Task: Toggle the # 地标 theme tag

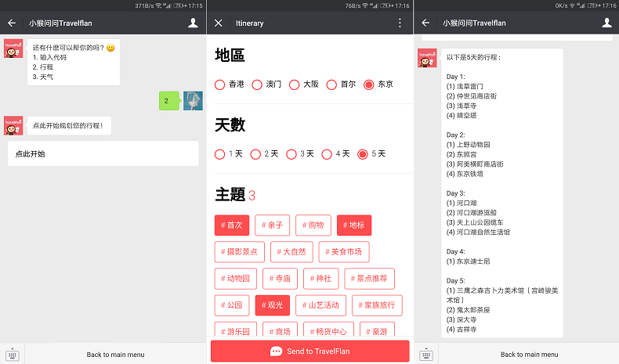Action: pyautogui.click(x=354, y=225)
